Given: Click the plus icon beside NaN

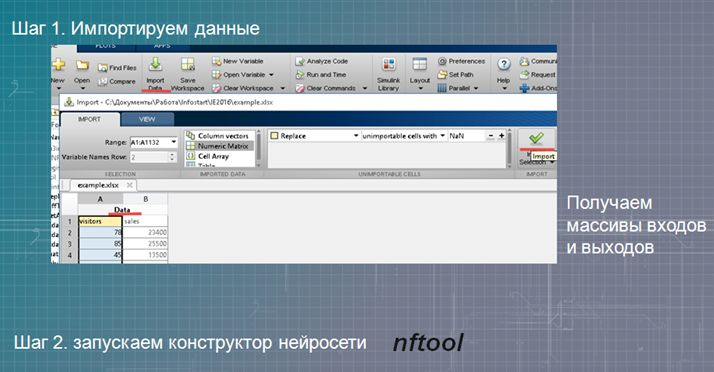Looking at the screenshot, I should pyautogui.click(x=501, y=136).
